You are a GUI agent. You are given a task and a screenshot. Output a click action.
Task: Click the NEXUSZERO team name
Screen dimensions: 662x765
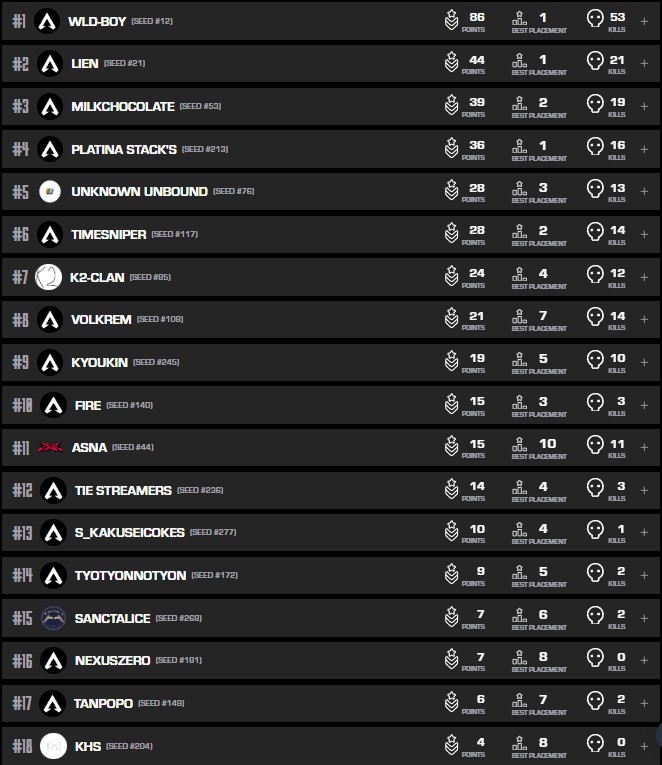pos(112,660)
